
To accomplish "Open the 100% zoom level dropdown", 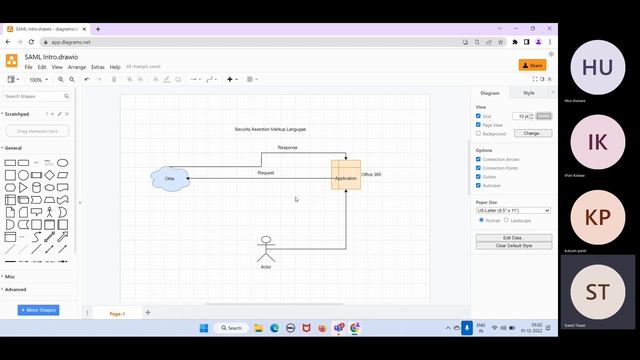I will tap(38, 80).
